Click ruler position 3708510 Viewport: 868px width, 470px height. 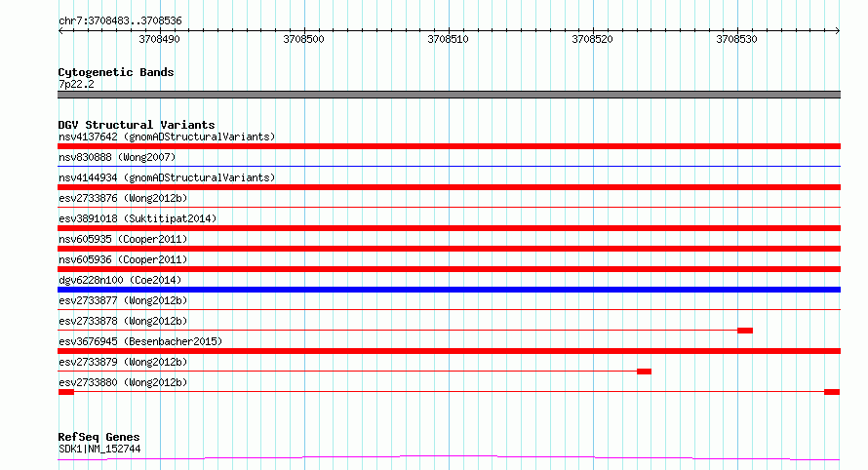click(x=448, y=39)
